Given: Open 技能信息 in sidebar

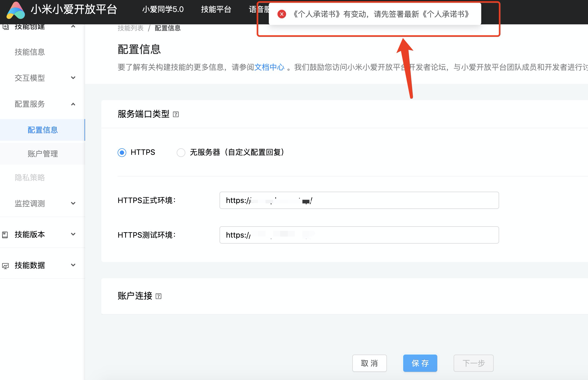Looking at the screenshot, I should pos(30,52).
